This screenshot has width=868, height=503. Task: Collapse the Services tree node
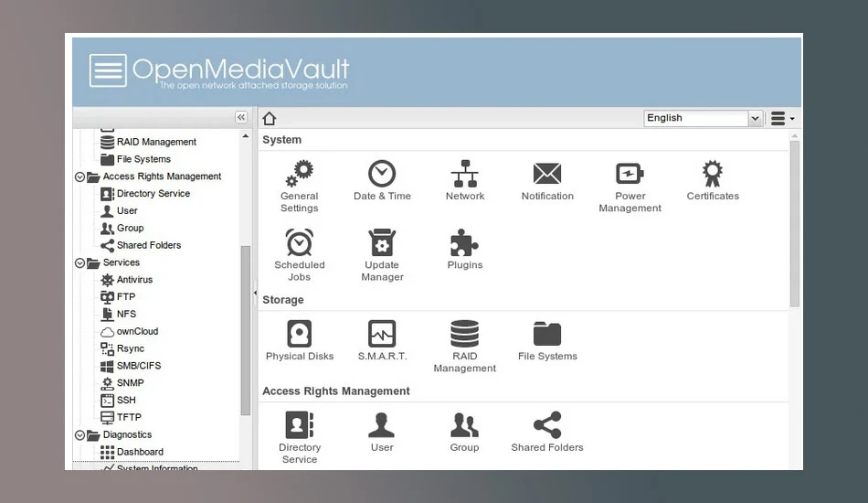[x=79, y=263]
